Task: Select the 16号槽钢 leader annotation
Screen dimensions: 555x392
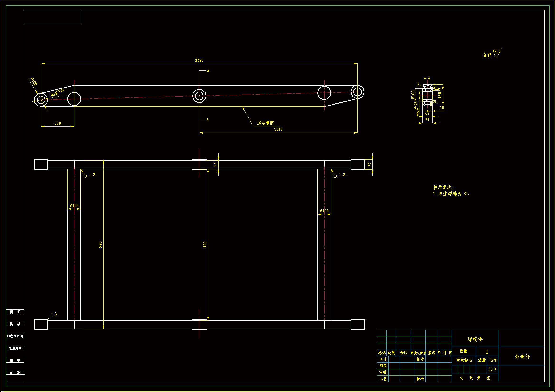Action: tap(265, 123)
